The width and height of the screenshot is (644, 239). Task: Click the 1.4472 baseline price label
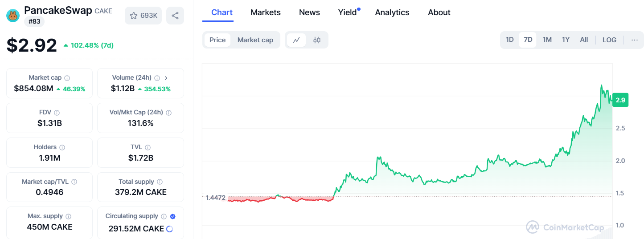pos(215,198)
